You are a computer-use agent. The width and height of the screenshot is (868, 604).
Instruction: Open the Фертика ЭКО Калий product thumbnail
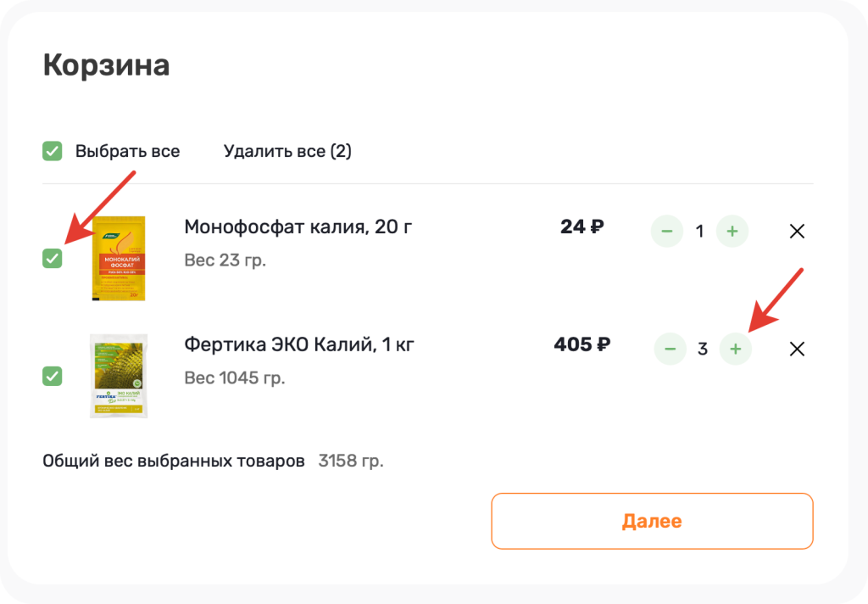tap(119, 375)
